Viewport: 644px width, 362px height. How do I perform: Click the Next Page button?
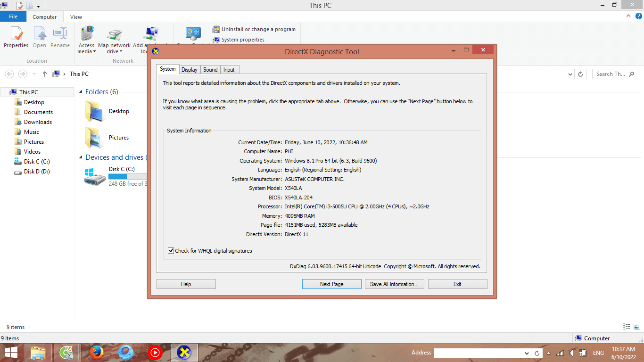pyautogui.click(x=332, y=284)
